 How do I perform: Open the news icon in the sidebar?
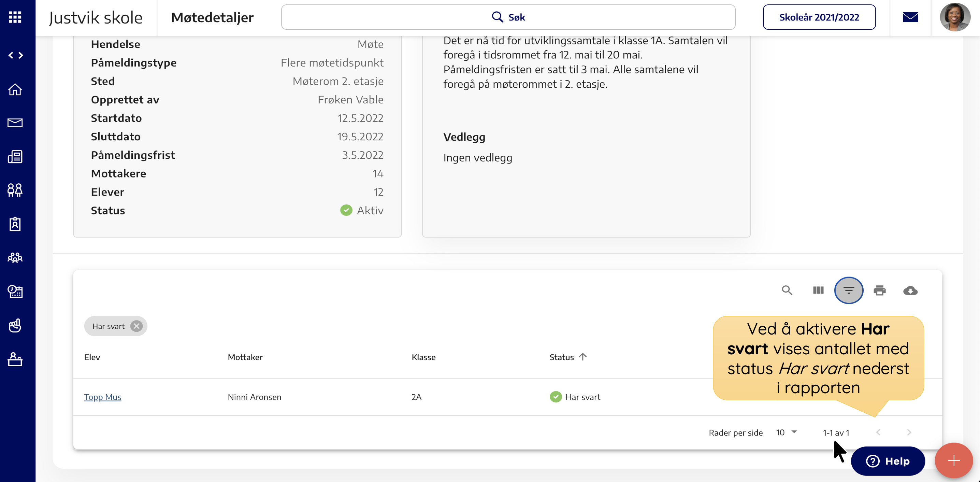[x=15, y=156]
